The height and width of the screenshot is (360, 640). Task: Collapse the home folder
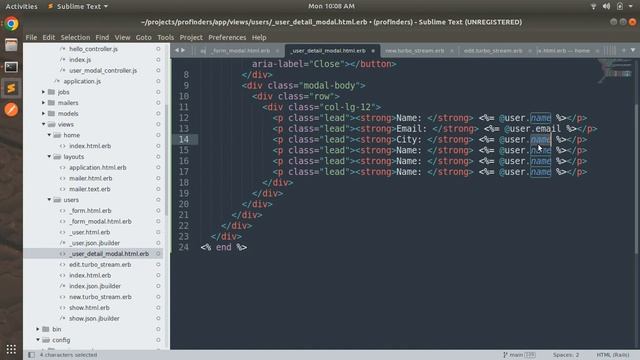[x=49, y=135]
